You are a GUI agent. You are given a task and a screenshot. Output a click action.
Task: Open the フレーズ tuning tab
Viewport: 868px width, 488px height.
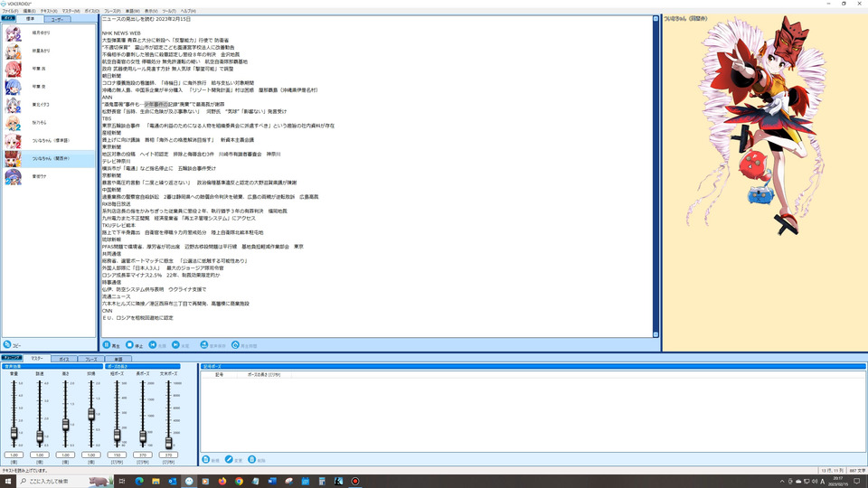tap(90, 359)
